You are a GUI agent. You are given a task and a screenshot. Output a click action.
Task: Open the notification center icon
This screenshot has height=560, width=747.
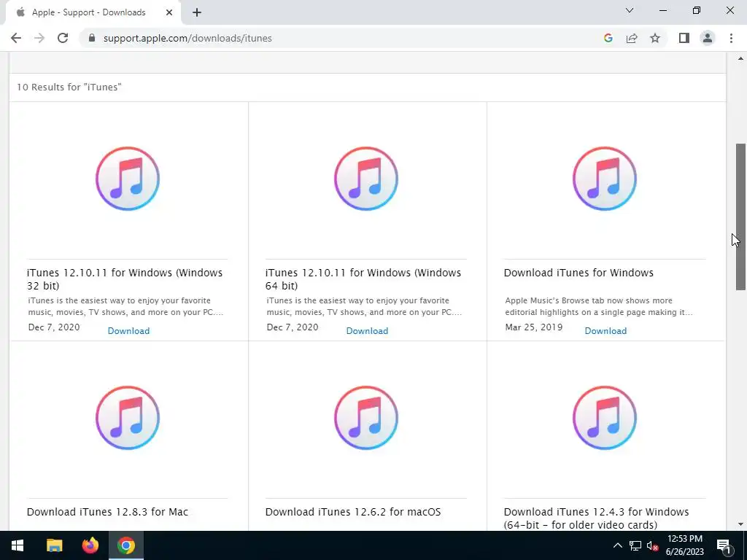pyautogui.click(x=724, y=545)
